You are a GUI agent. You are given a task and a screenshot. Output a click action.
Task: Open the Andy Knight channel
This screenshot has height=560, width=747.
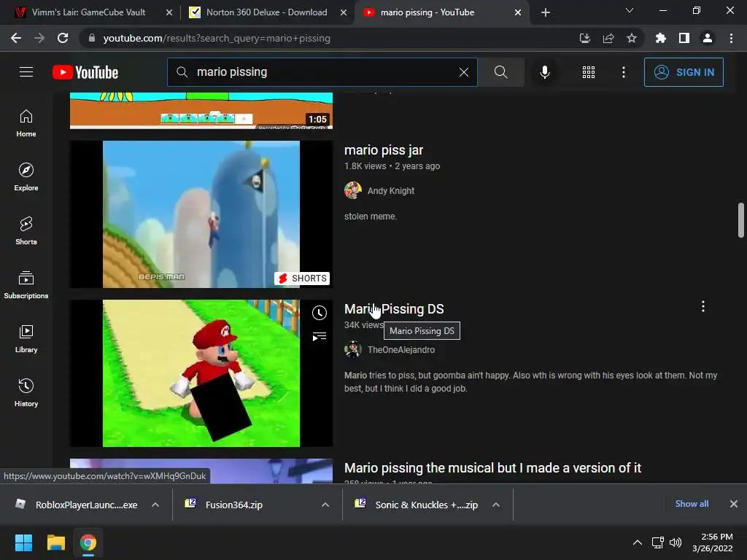pos(391,191)
